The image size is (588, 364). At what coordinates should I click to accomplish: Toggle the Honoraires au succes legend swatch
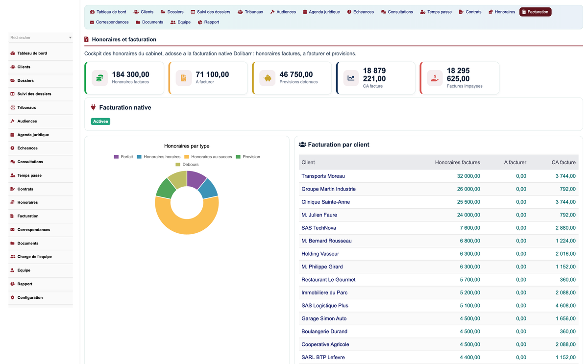(187, 157)
